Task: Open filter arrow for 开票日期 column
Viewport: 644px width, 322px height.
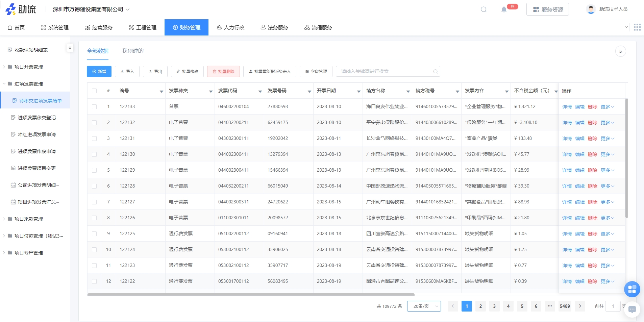Action: pyautogui.click(x=358, y=91)
